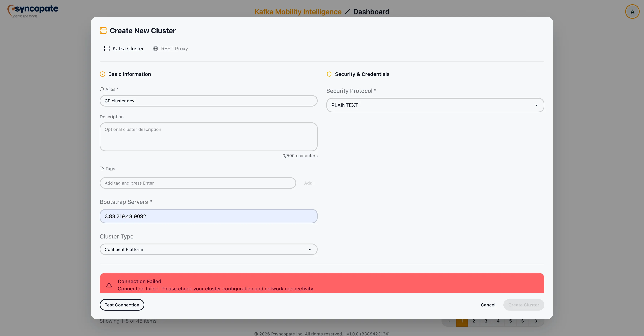Click the Add tag input field
Image resolution: width=644 pixels, height=336 pixels.
[x=197, y=183]
